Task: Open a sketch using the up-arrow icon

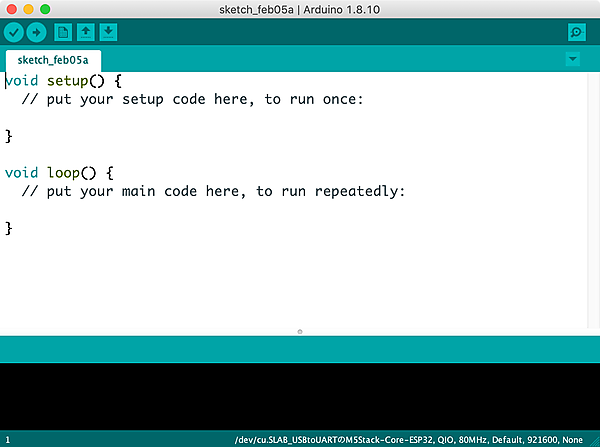Action: pos(86,32)
